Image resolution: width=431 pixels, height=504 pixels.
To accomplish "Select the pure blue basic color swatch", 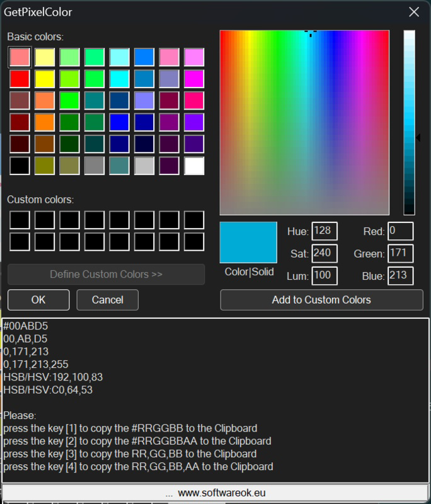I will [x=119, y=122].
